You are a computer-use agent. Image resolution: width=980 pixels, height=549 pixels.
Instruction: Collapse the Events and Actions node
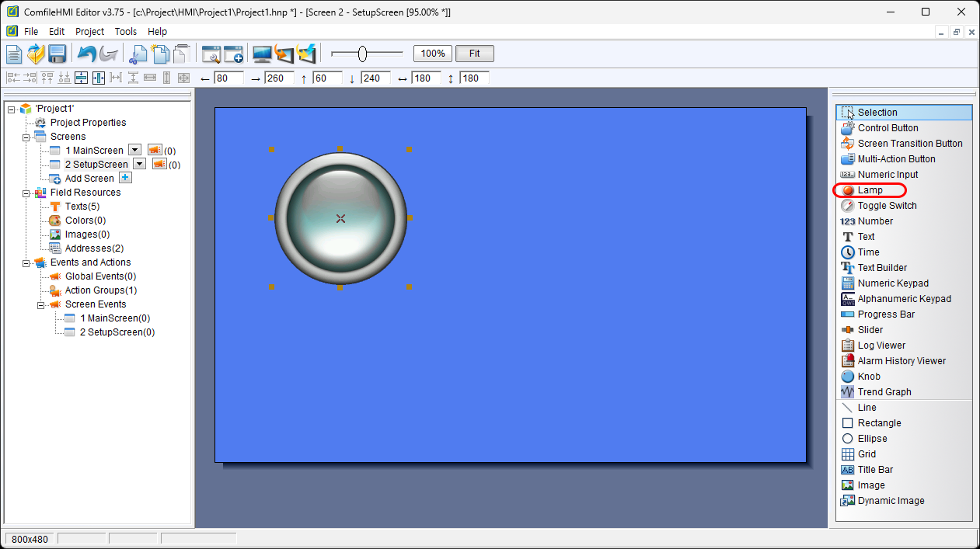[x=26, y=262]
